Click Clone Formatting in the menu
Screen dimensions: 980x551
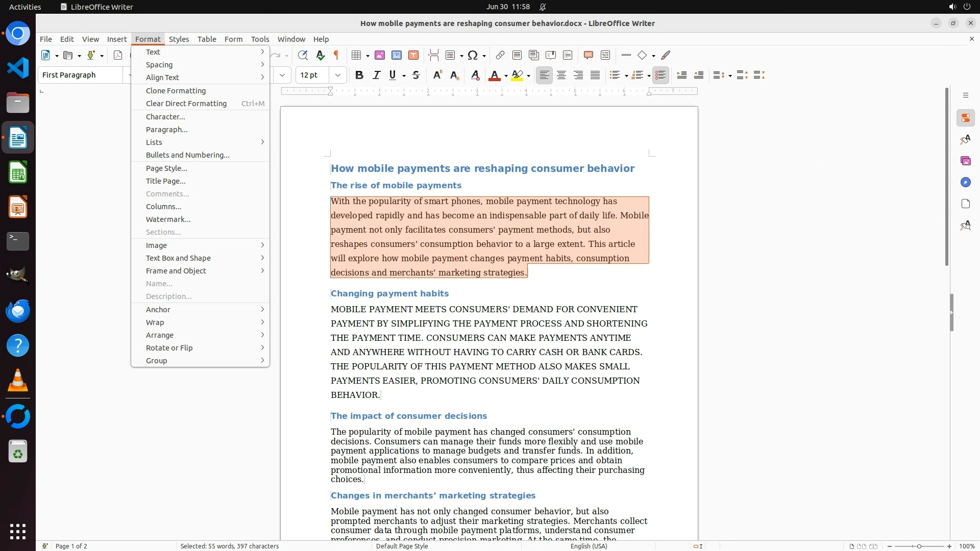176,90
